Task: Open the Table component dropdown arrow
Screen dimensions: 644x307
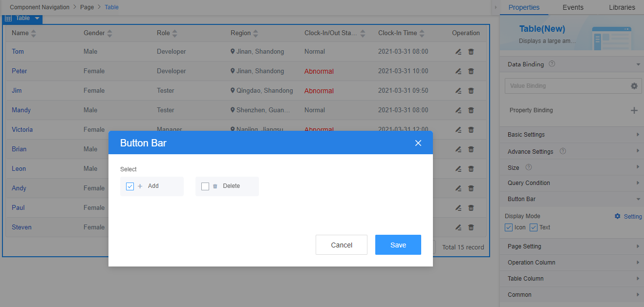Action: 37,19
